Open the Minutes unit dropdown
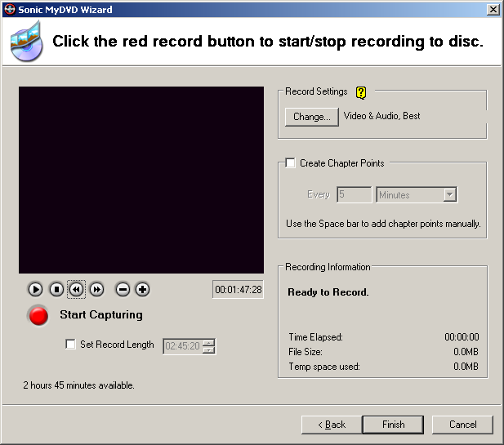 click(450, 194)
